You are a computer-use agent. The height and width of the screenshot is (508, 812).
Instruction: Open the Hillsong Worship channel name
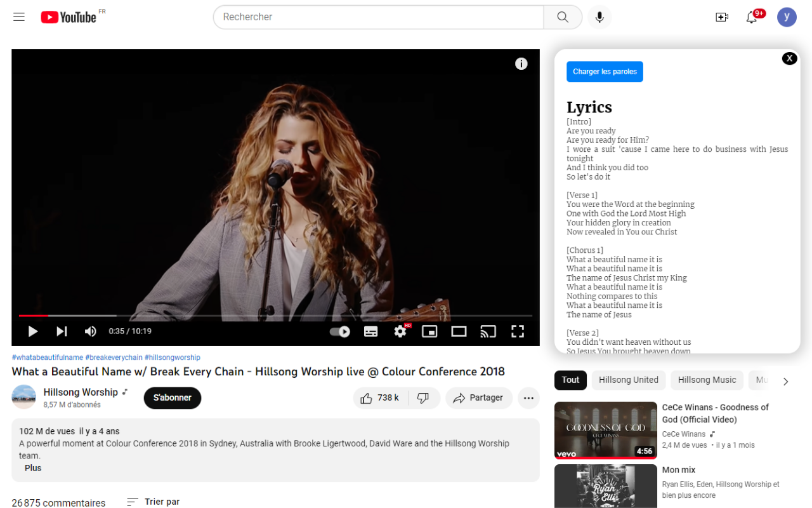(x=81, y=392)
